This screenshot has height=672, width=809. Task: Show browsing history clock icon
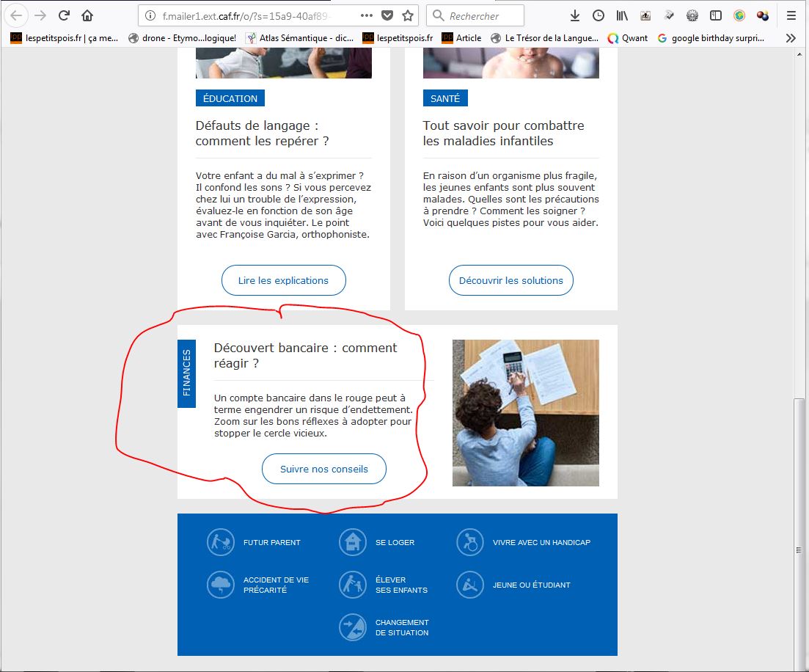tap(598, 15)
